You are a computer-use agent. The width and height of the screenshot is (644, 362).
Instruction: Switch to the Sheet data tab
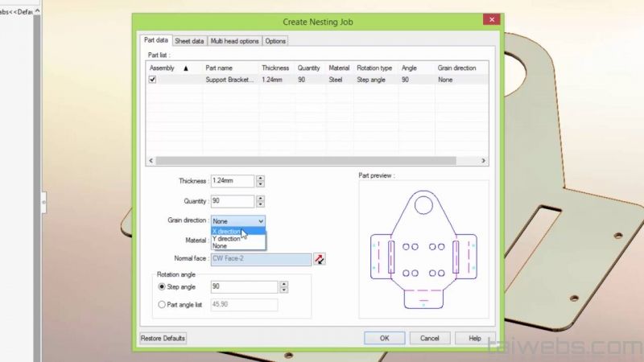189,41
